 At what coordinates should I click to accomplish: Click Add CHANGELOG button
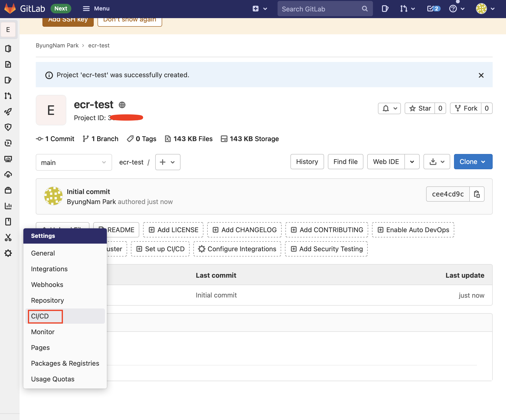(244, 230)
